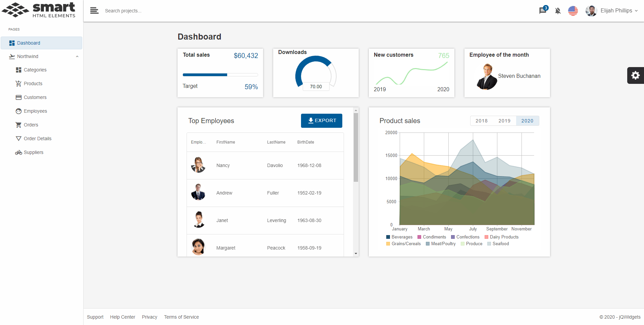Click the Suppliers bike icon
Screen dimensions: 644x325
click(x=18, y=152)
